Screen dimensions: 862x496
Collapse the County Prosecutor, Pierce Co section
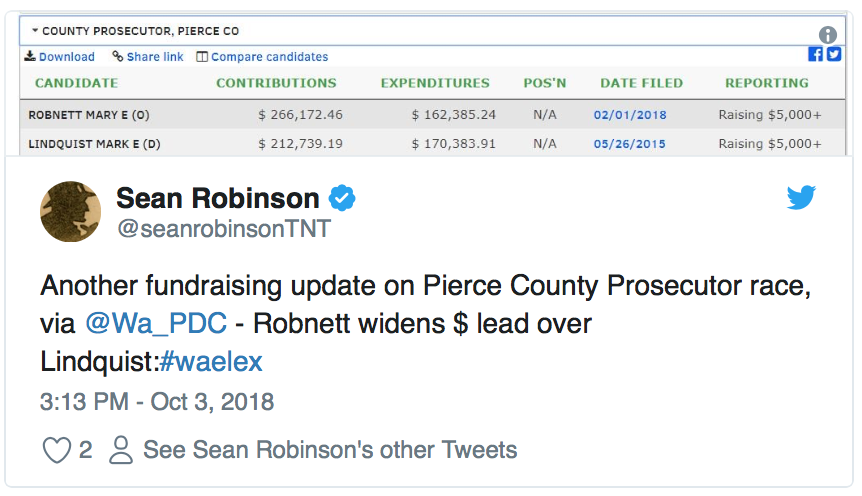tap(35, 31)
